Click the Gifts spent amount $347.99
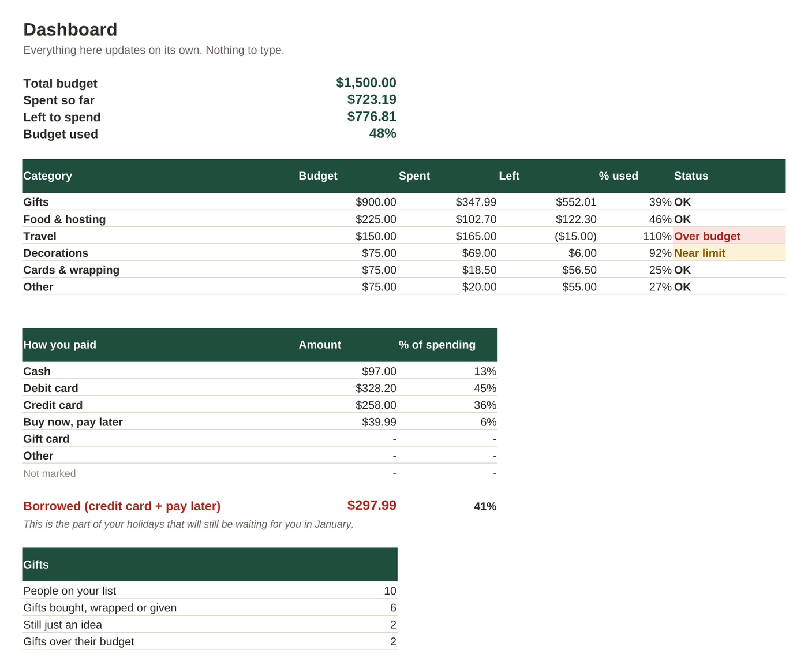Screen dimensions: 808x672 (x=476, y=202)
